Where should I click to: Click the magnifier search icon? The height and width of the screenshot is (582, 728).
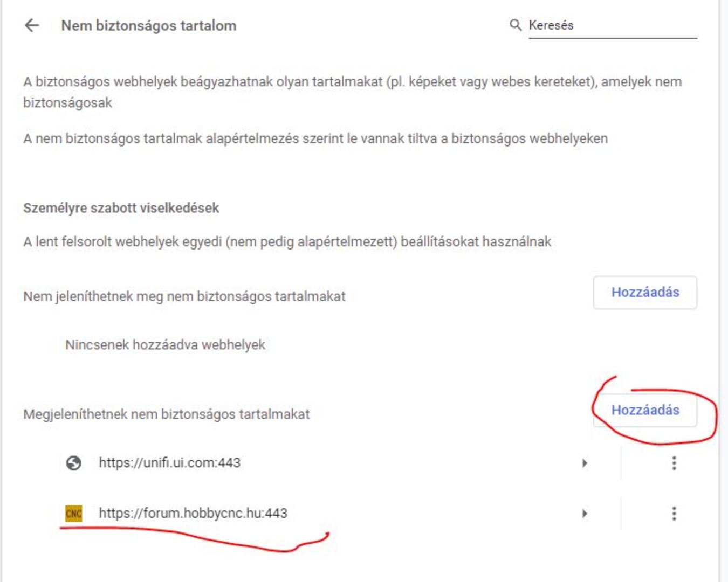click(516, 25)
